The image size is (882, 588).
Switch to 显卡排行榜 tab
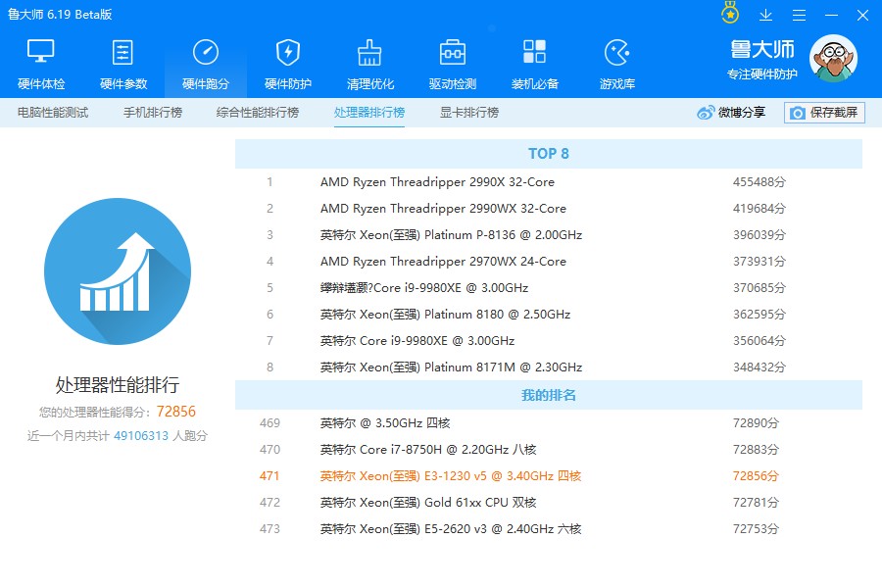click(469, 113)
